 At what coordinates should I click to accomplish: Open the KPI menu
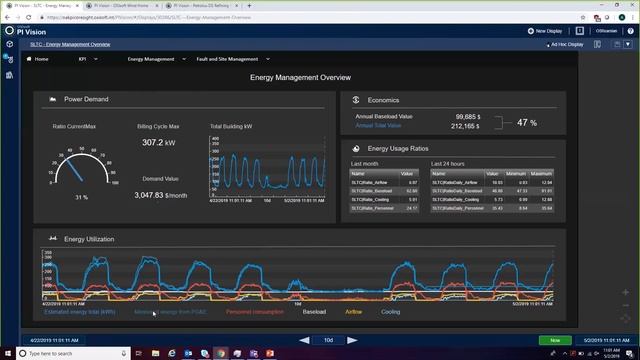[82, 59]
